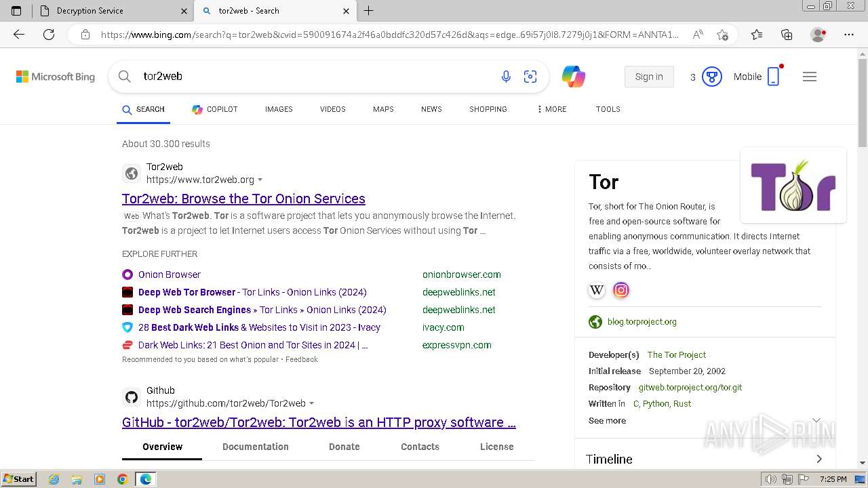Open search TOOLS
The image size is (868, 488).
[608, 109]
